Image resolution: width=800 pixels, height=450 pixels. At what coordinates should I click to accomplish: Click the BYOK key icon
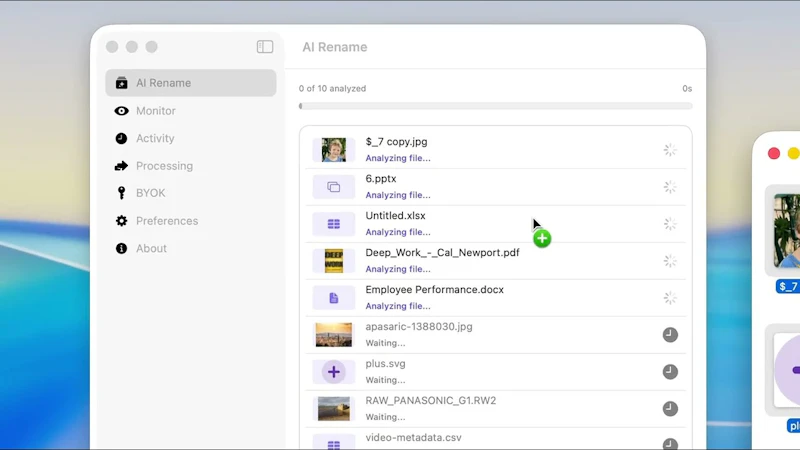point(121,193)
